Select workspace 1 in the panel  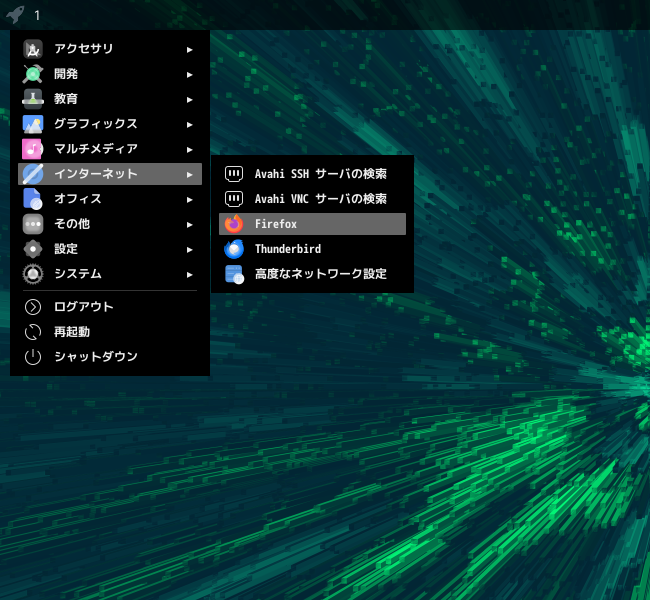click(37, 15)
